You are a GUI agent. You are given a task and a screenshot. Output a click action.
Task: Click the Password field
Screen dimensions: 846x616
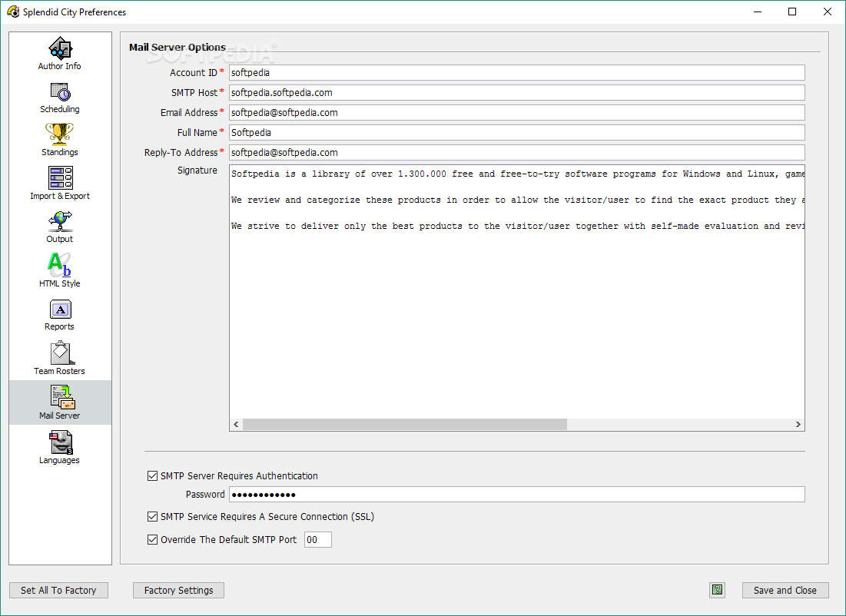[517, 495]
